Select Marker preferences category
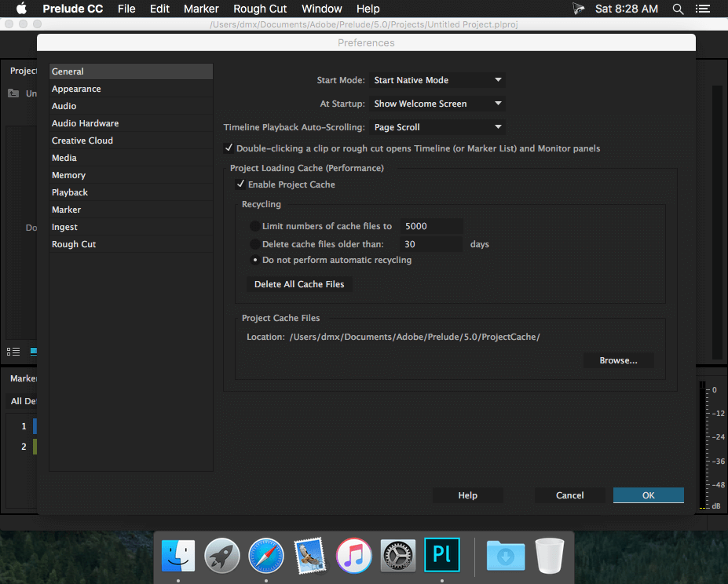This screenshot has width=728, height=584. (131, 210)
